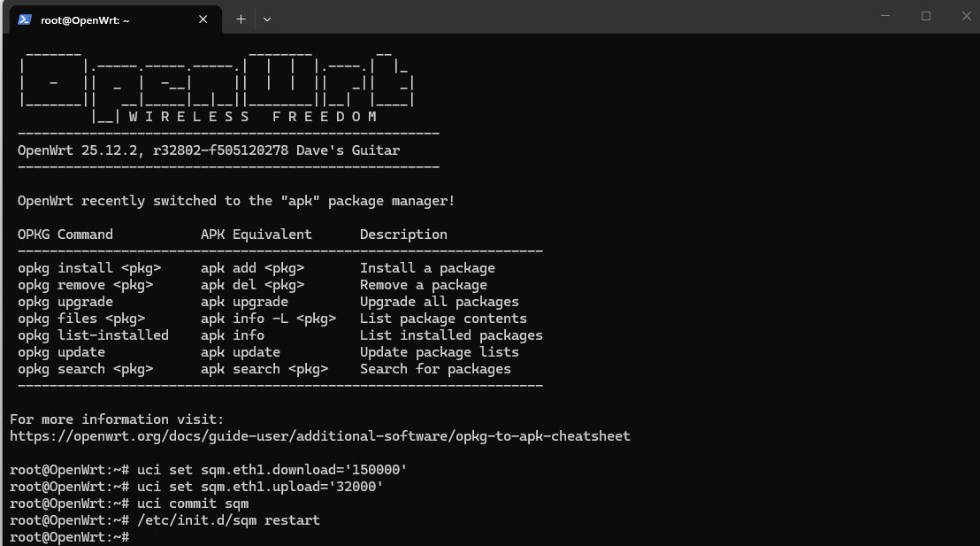Click the 'uci commit sqm' command line

click(x=195, y=503)
